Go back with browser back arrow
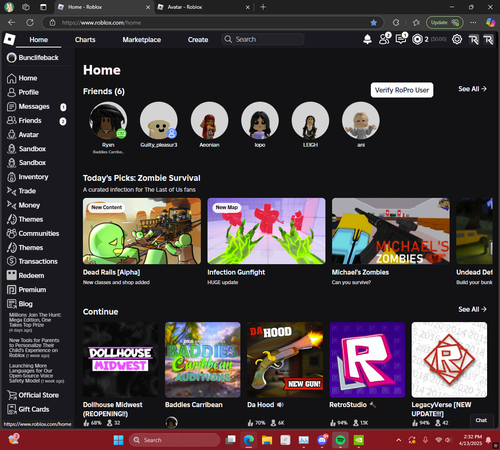500x450 pixels. coord(12,23)
